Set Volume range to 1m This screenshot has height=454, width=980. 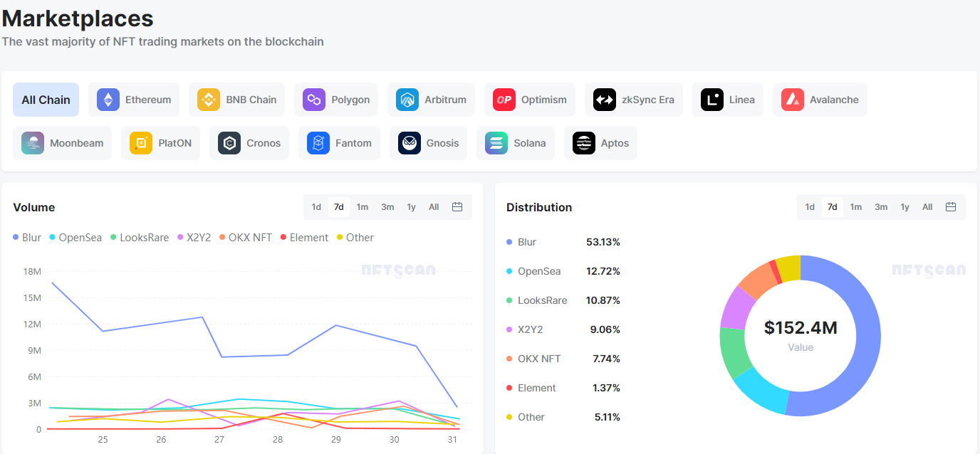click(x=363, y=207)
